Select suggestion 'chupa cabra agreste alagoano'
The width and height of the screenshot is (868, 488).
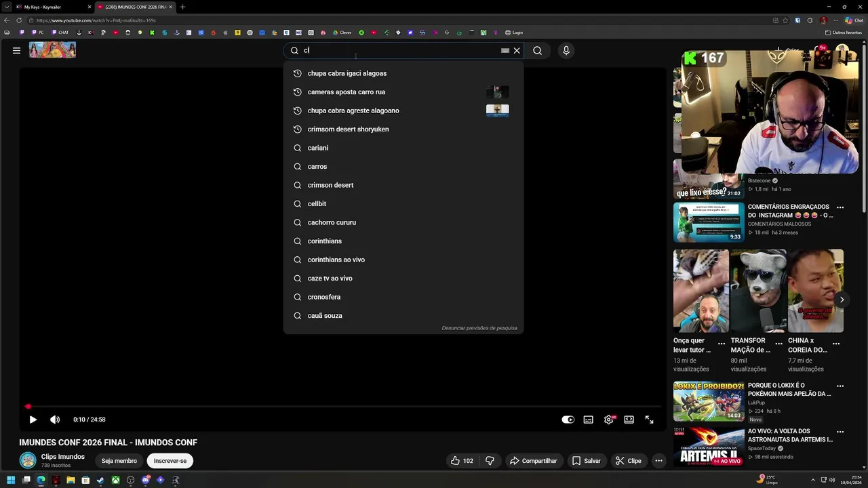403,110
